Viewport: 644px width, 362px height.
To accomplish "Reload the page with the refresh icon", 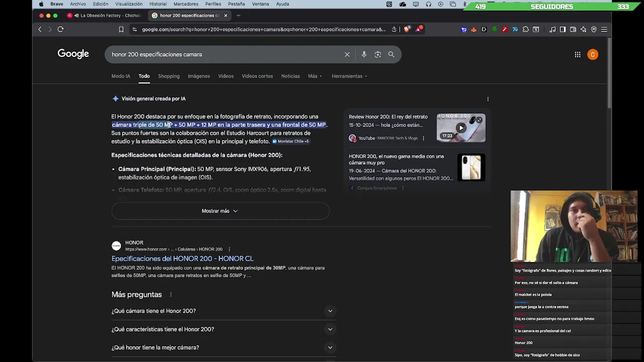I will point(60,29).
